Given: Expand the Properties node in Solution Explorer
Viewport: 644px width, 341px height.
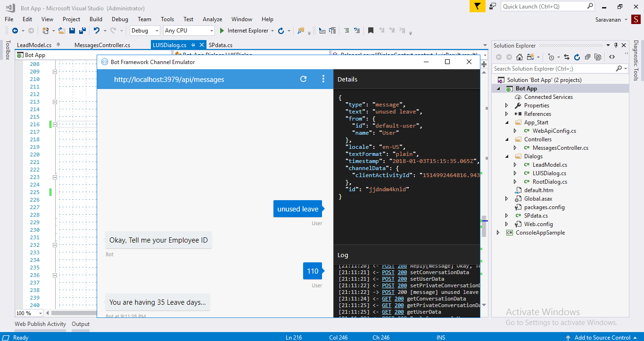Looking at the screenshot, I should pyautogui.click(x=507, y=106).
